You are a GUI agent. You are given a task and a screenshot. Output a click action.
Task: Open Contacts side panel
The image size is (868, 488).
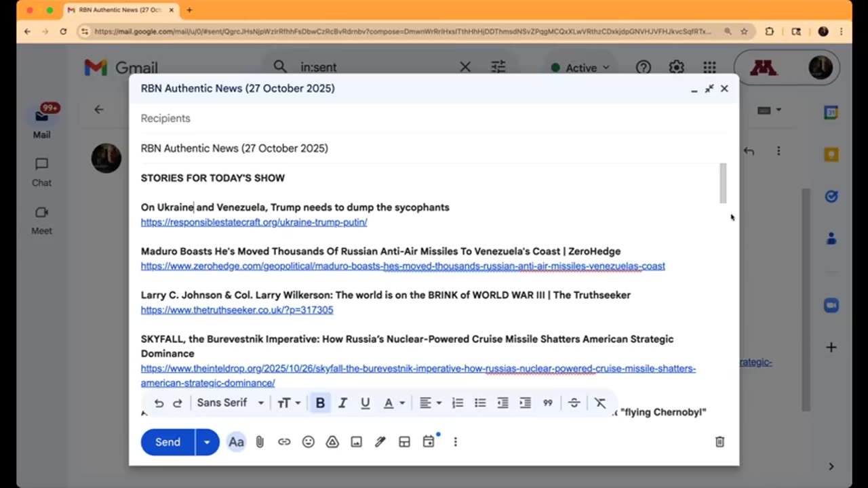(831, 239)
